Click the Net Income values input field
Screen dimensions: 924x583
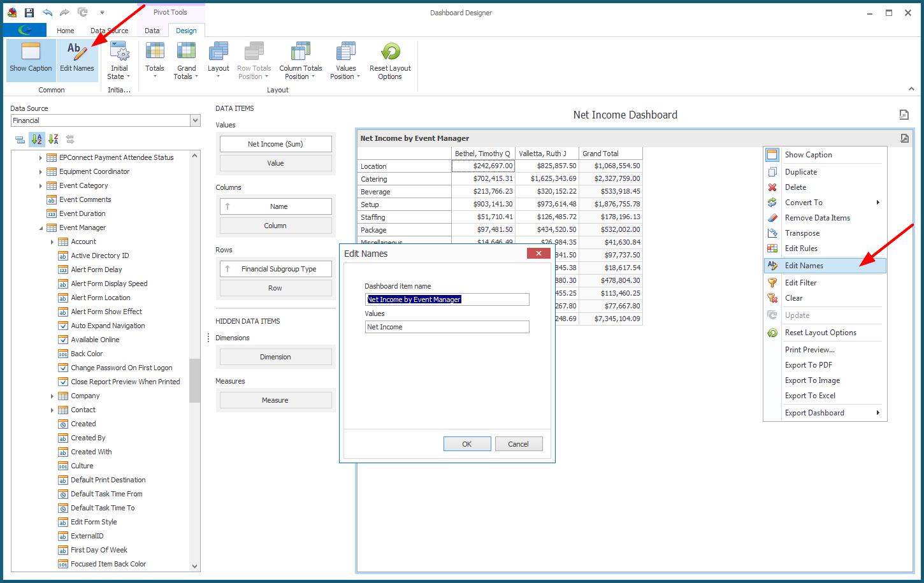pos(447,327)
